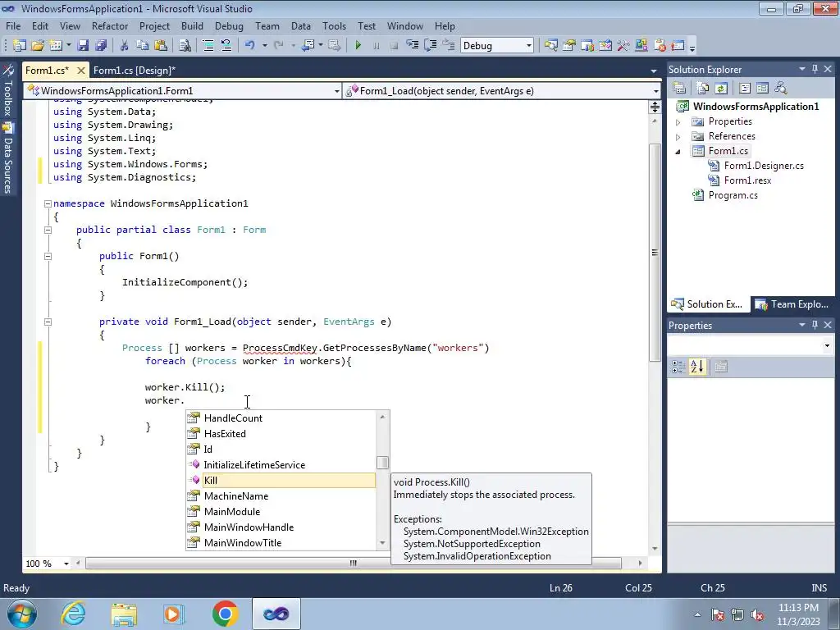Screen dimensions: 840x630
Task: Click View Code icon in Solution Explorer
Action: pos(745,88)
